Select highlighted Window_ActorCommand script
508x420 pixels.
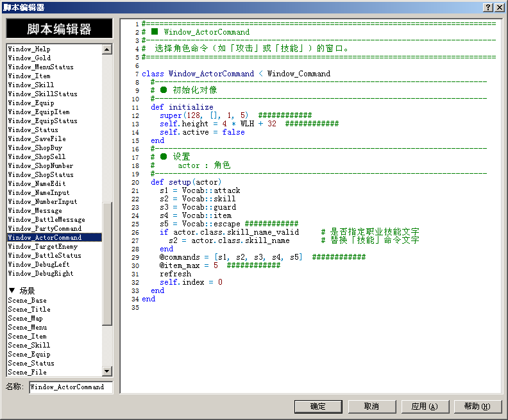pyautogui.click(x=55, y=238)
